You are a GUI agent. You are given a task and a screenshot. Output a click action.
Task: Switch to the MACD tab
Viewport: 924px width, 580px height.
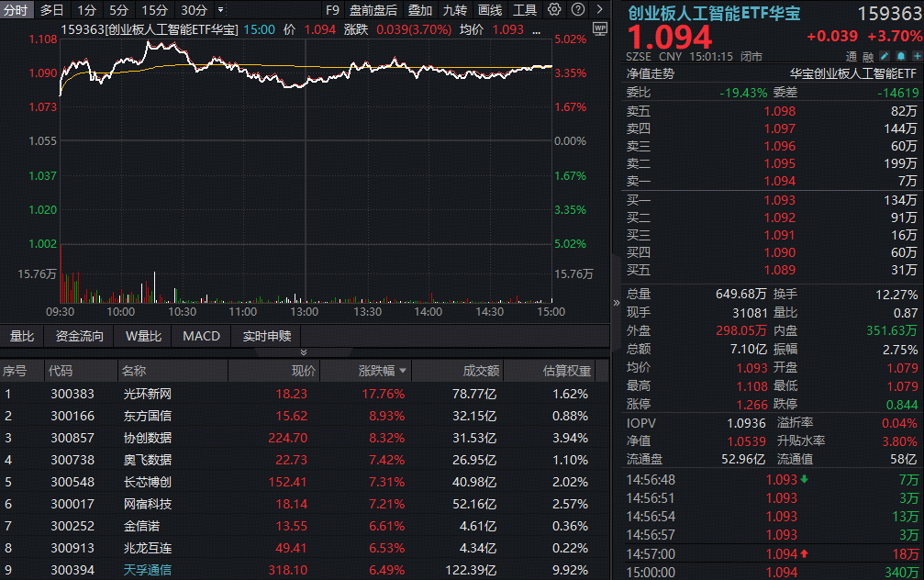pyautogui.click(x=200, y=336)
